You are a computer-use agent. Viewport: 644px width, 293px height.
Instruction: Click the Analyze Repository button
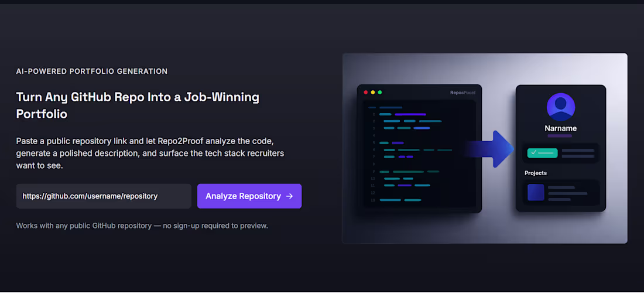[249, 196]
